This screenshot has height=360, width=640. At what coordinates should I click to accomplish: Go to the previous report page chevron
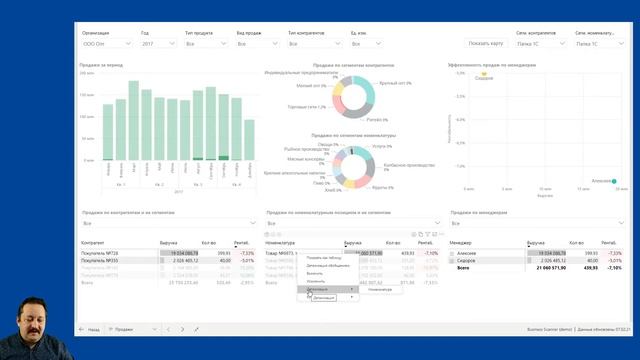(168, 329)
